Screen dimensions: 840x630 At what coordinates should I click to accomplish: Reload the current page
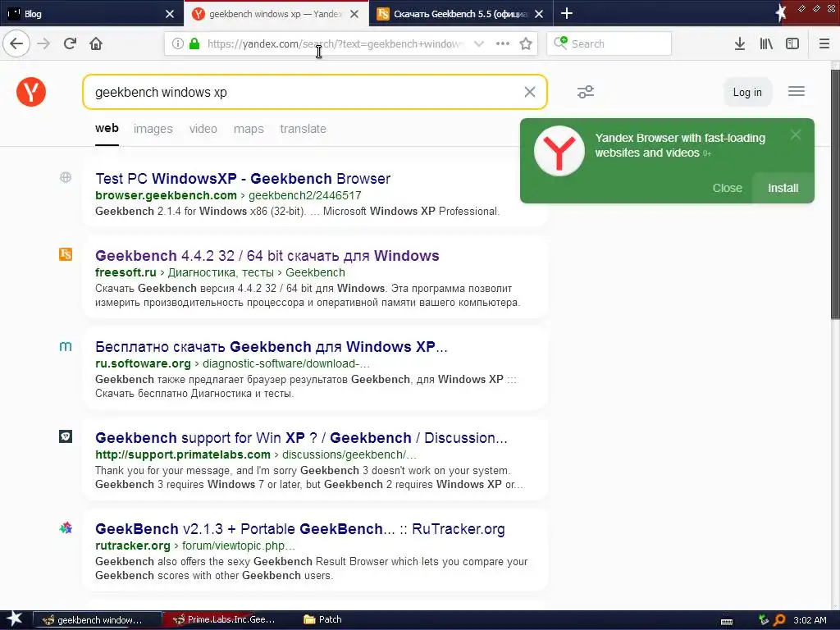[70, 43]
